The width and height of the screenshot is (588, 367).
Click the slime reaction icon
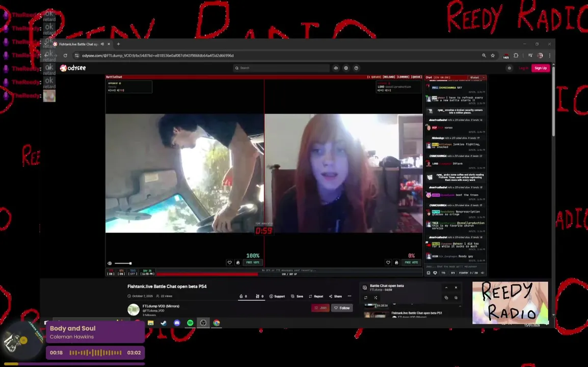257,296
